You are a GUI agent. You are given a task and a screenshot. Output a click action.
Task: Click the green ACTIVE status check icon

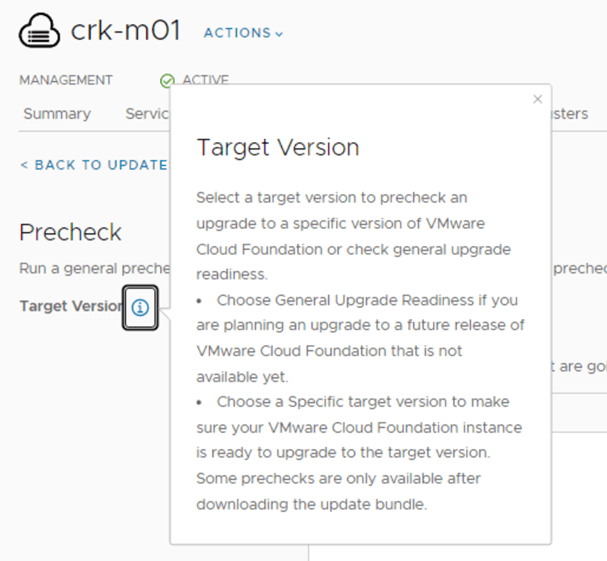(x=167, y=81)
